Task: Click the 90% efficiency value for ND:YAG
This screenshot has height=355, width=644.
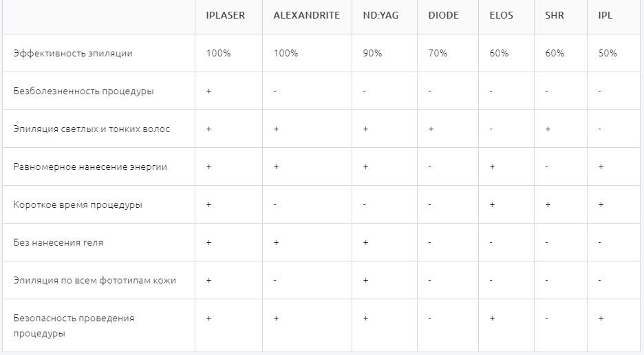Action: (372, 54)
